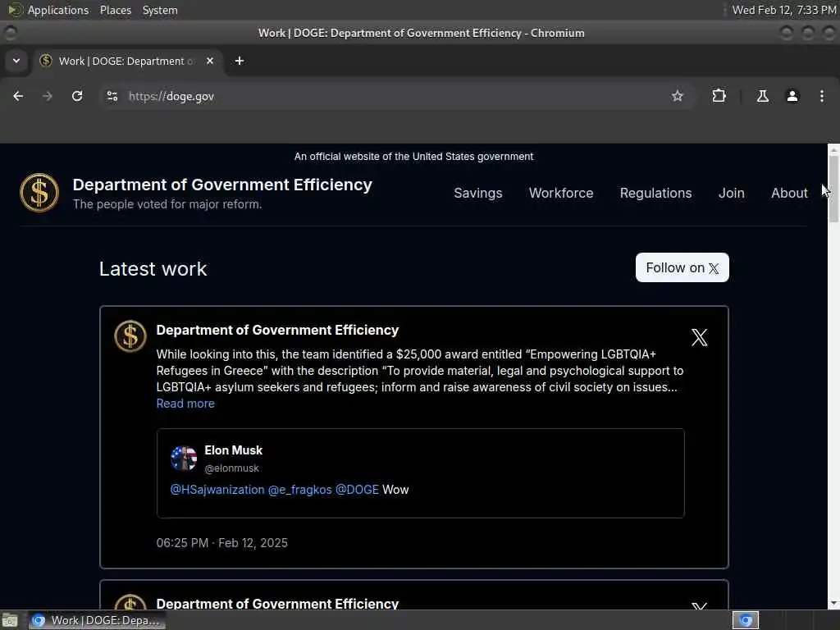840x630 pixels.
Task: Click the page vertical scrollbar thumb
Action: pyautogui.click(x=833, y=189)
